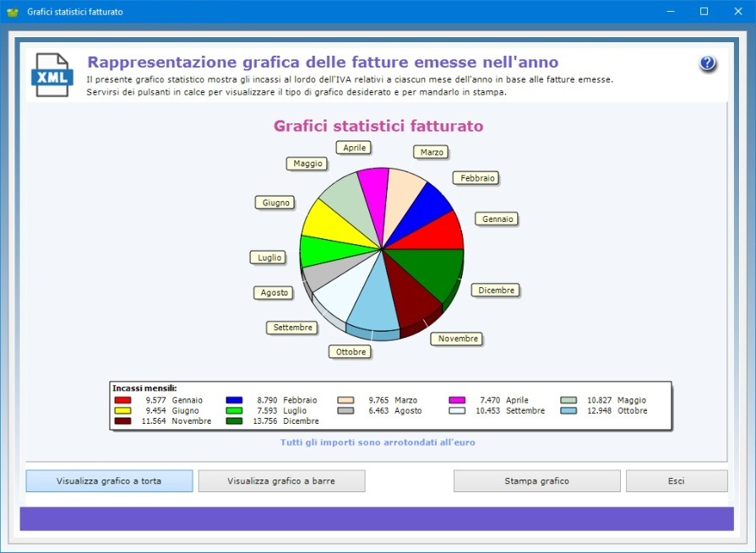Click the Rappresentazione grafica header title

(323, 62)
